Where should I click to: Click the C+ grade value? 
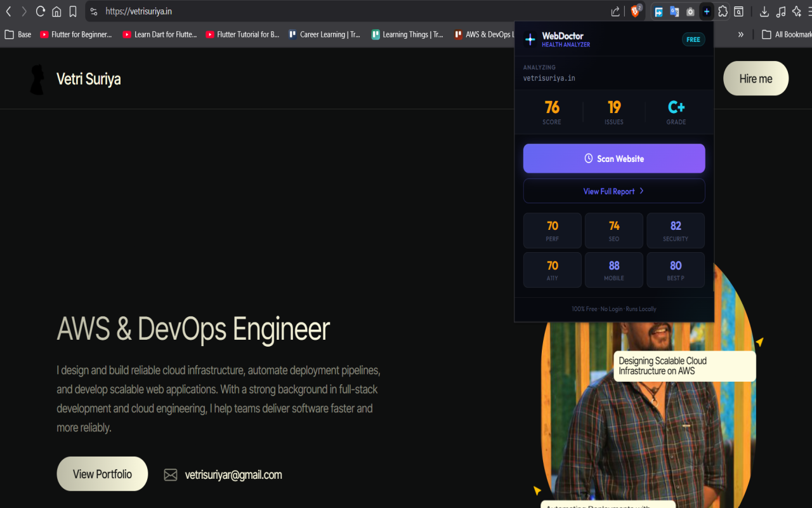[x=676, y=107]
